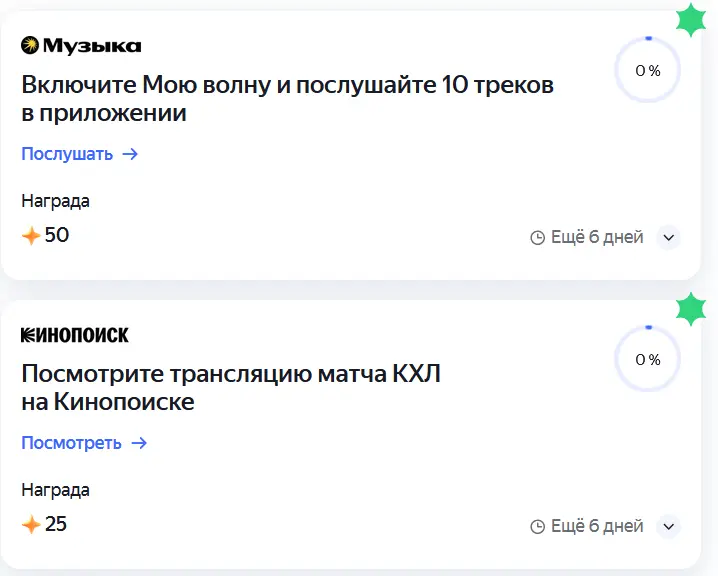Click the arrow next to Посмотреть
718x576 pixels.
click(x=139, y=443)
